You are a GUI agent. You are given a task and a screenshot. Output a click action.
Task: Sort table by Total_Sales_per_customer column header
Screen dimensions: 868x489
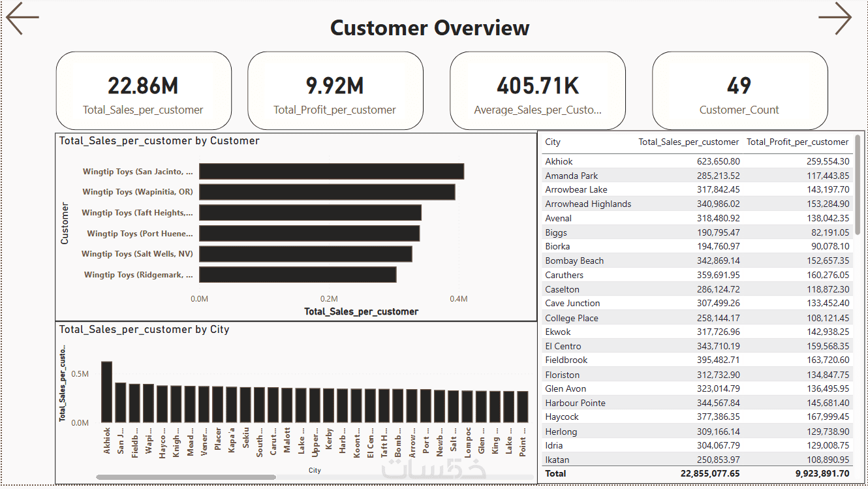click(689, 142)
